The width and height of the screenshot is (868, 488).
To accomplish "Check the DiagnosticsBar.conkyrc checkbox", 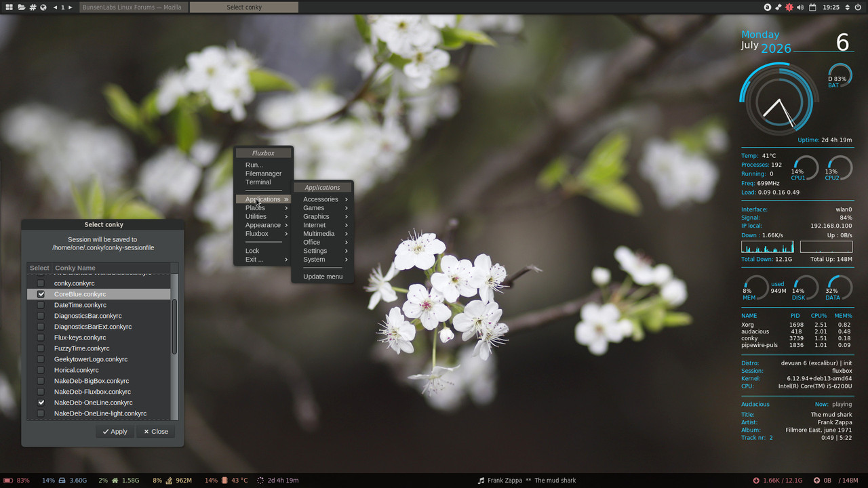I will pos(41,316).
